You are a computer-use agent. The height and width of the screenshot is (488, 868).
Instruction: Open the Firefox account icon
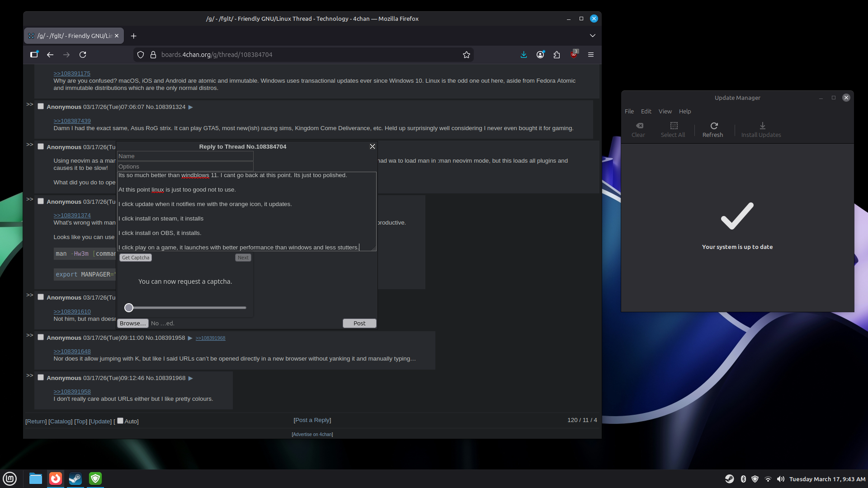pos(540,55)
